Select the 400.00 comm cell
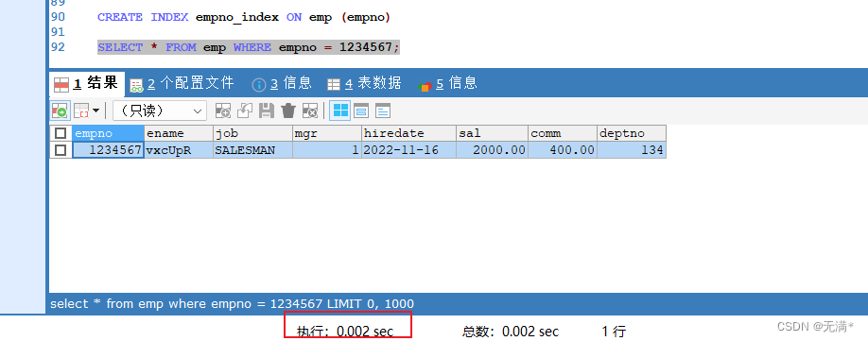Viewport: 868px width, 341px height. [563, 150]
